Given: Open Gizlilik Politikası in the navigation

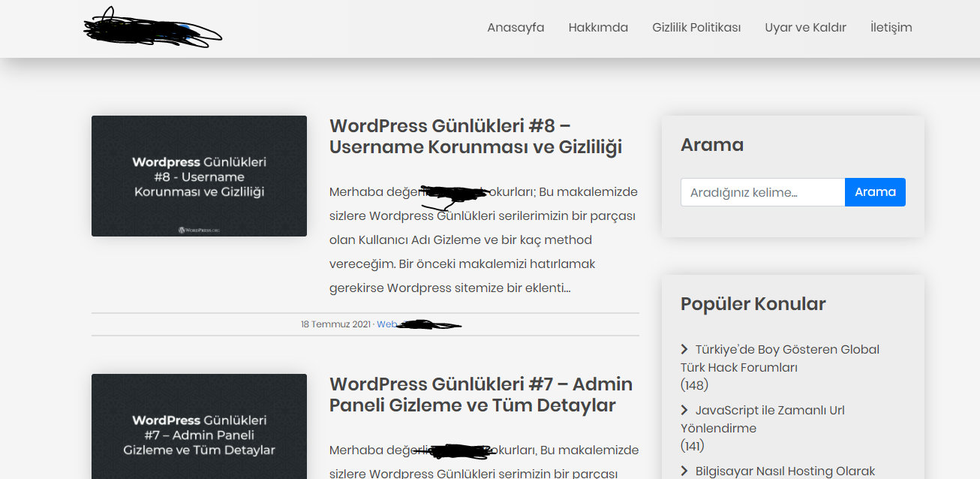Looking at the screenshot, I should pos(696,28).
